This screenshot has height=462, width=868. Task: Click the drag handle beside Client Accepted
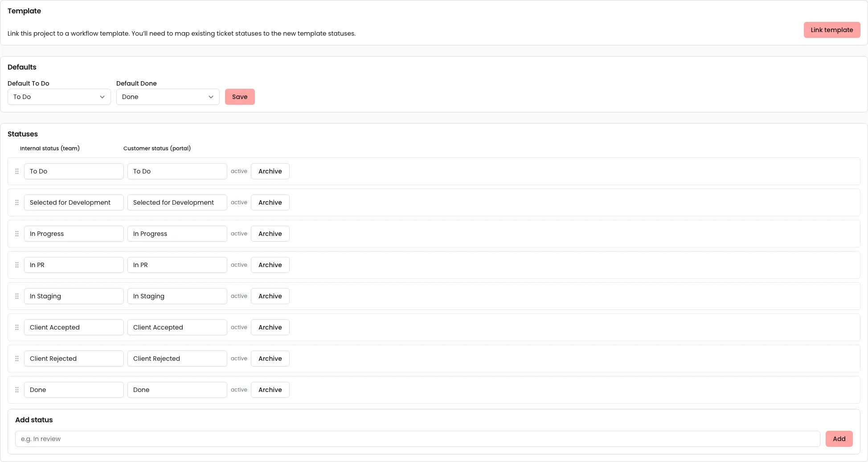pyautogui.click(x=17, y=327)
